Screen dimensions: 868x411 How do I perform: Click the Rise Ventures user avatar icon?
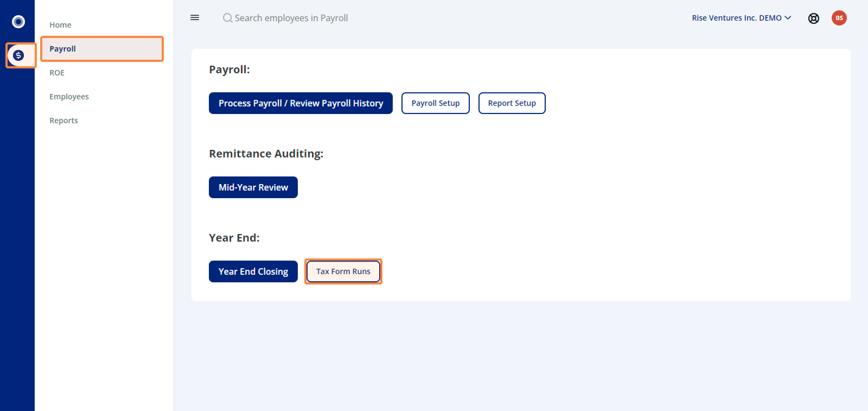[x=840, y=18]
